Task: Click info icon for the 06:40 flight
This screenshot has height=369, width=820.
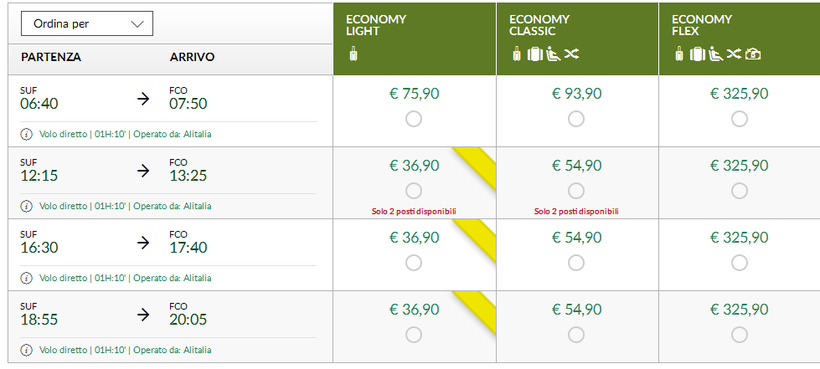Action: coord(26,134)
